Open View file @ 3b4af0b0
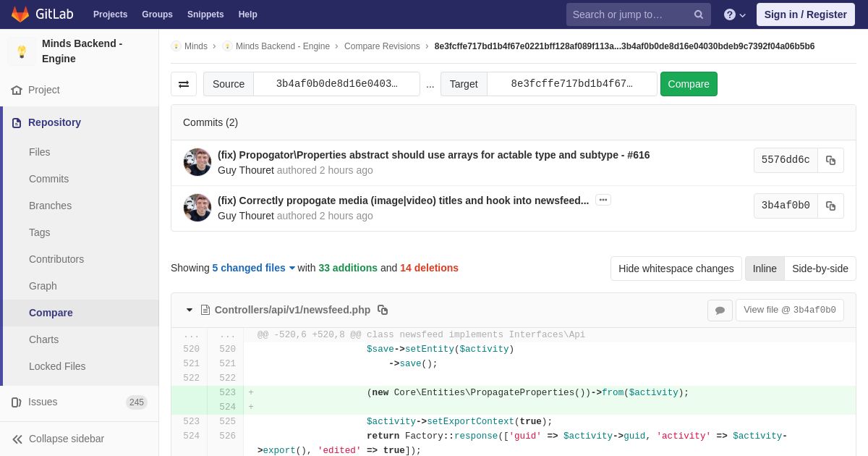This screenshot has height=456, width=868. pos(790,311)
